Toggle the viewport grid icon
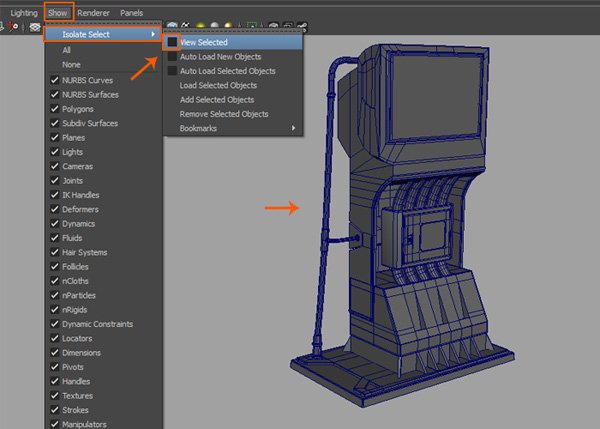The width and height of the screenshot is (600, 429). 35,27
